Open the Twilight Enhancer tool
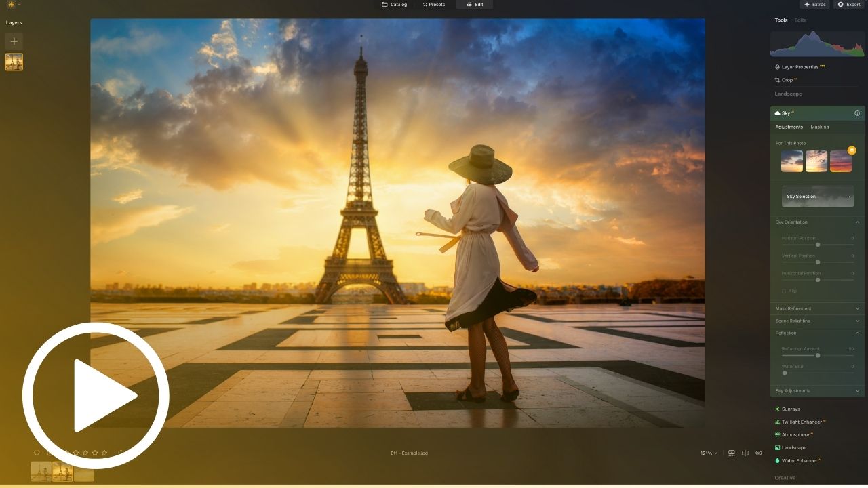Image resolution: width=868 pixels, height=488 pixels. [x=800, y=422]
